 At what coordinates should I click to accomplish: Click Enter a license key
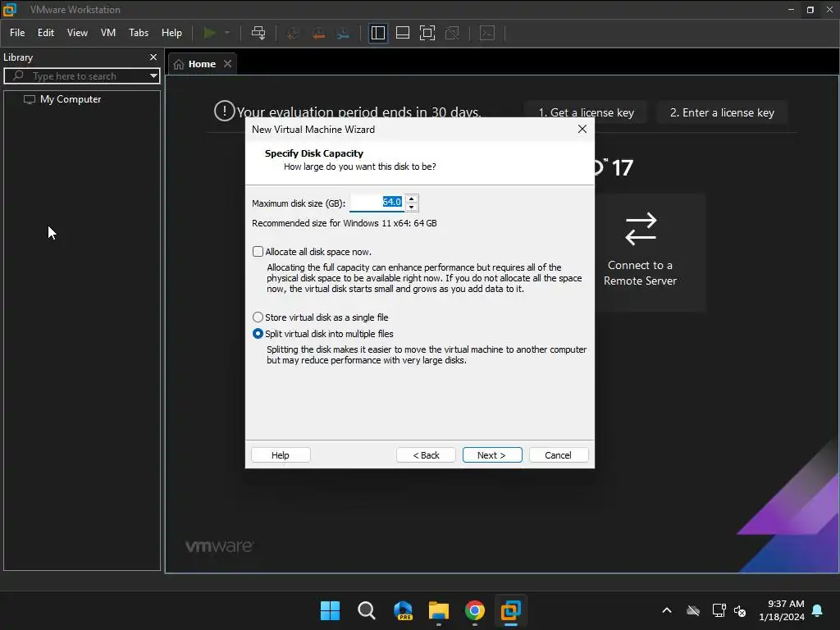722,112
